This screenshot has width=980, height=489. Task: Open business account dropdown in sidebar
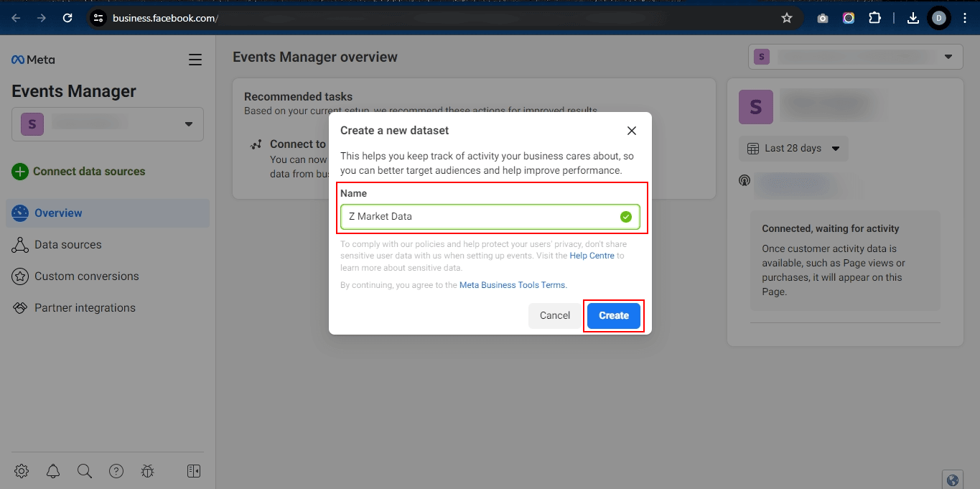108,124
